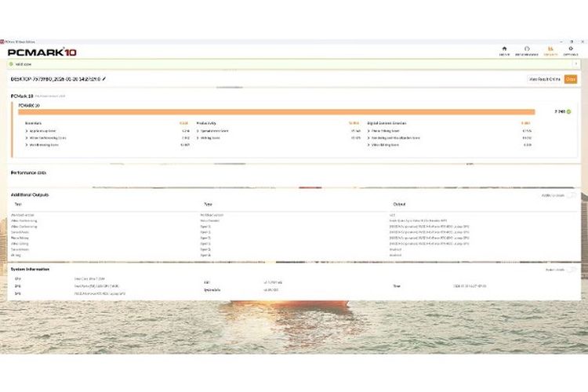
Task: Expand App Start-up Score details
Action: [x=27, y=131]
